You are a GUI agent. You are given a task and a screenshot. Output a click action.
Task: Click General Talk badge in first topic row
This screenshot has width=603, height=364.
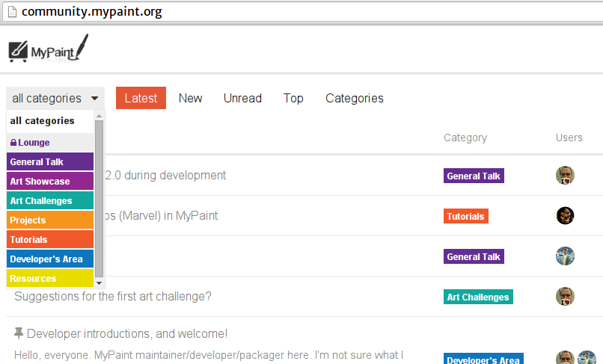point(474,176)
